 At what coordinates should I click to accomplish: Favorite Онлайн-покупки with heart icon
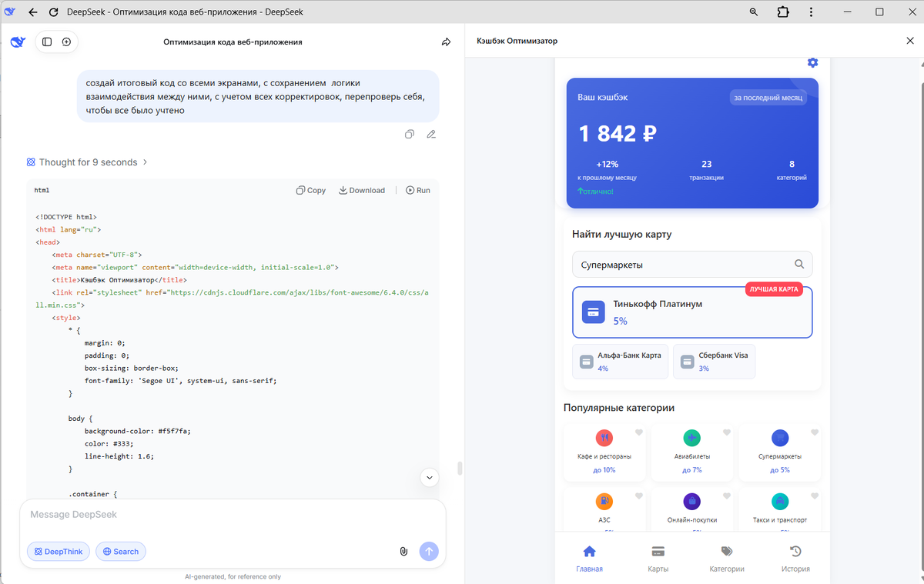point(726,496)
